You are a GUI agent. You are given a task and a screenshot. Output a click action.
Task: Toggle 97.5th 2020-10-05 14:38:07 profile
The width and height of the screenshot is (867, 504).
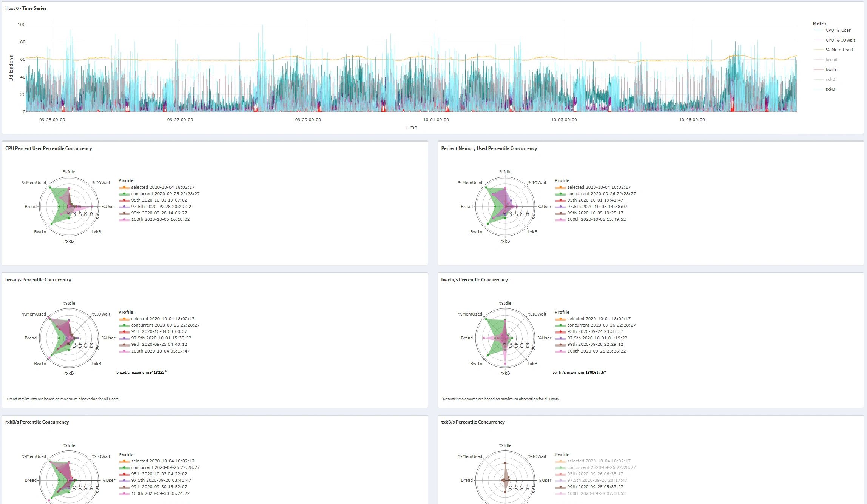point(591,207)
